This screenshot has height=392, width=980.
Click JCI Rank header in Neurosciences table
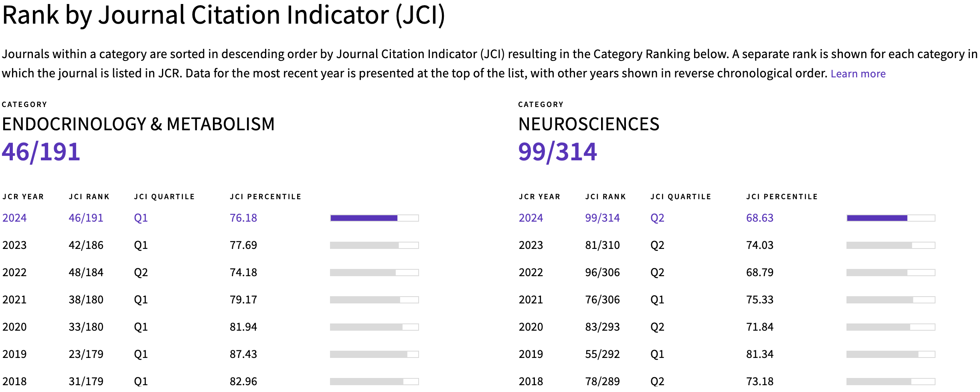605,197
